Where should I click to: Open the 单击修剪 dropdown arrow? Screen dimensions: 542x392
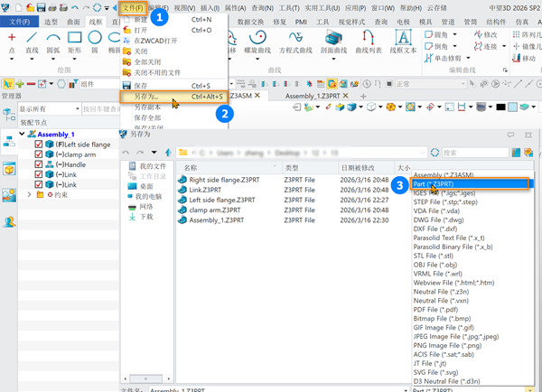click(x=468, y=58)
